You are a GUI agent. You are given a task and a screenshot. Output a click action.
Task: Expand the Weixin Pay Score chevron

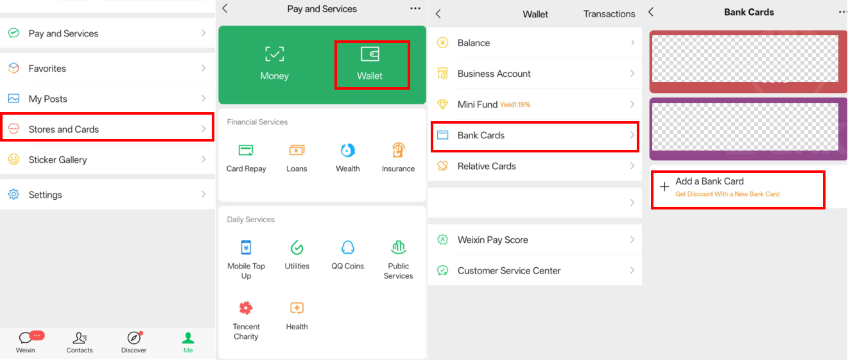pos(632,239)
